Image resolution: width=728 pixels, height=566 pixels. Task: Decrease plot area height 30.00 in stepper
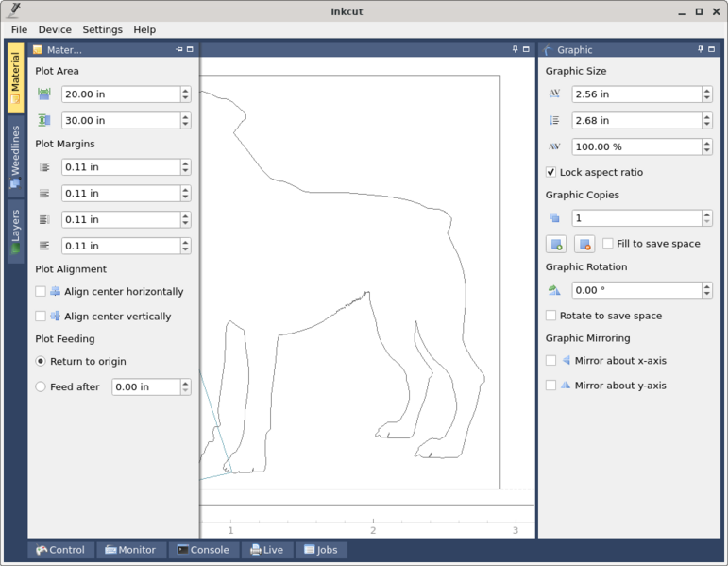186,125
